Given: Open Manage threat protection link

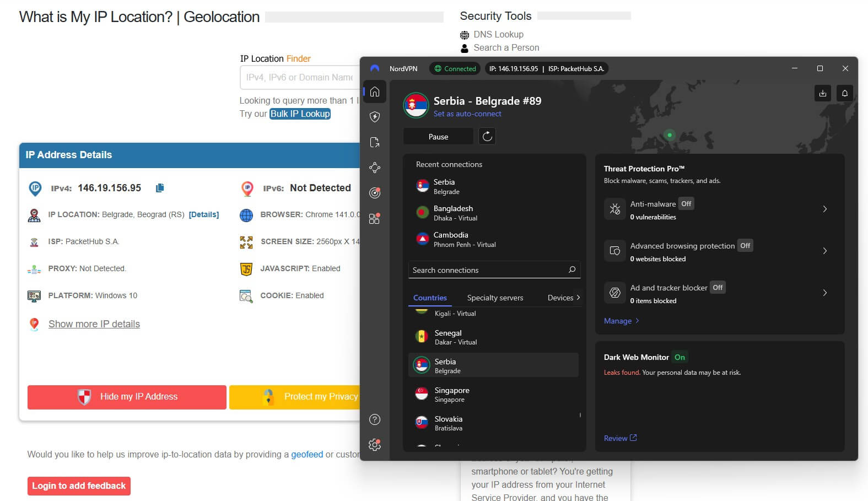Looking at the screenshot, I should pos(622,321).
